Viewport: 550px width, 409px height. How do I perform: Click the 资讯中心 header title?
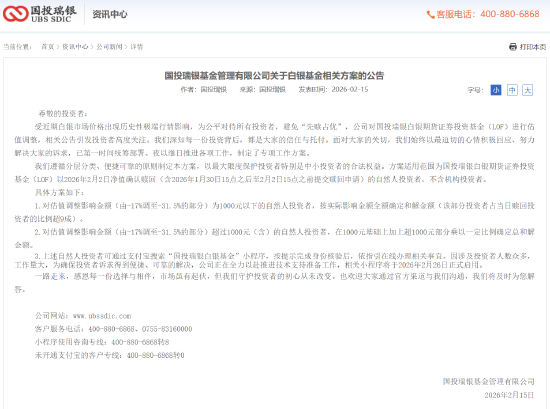(109, 14)
